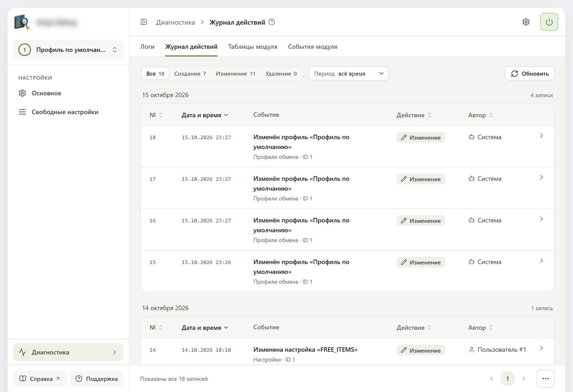
Task: Click the Поддержка button
Action: (x=97, y=379)
